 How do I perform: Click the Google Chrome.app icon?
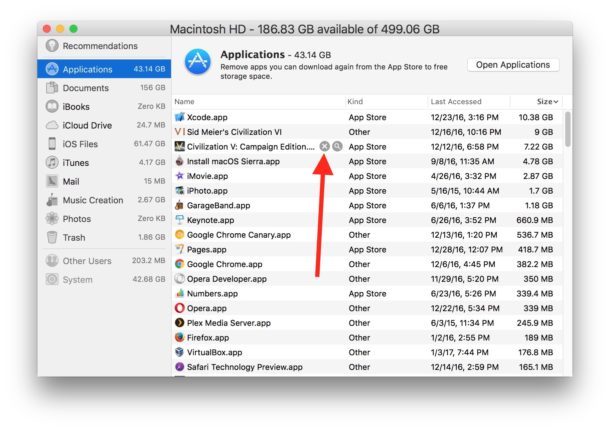click(179, 264)
